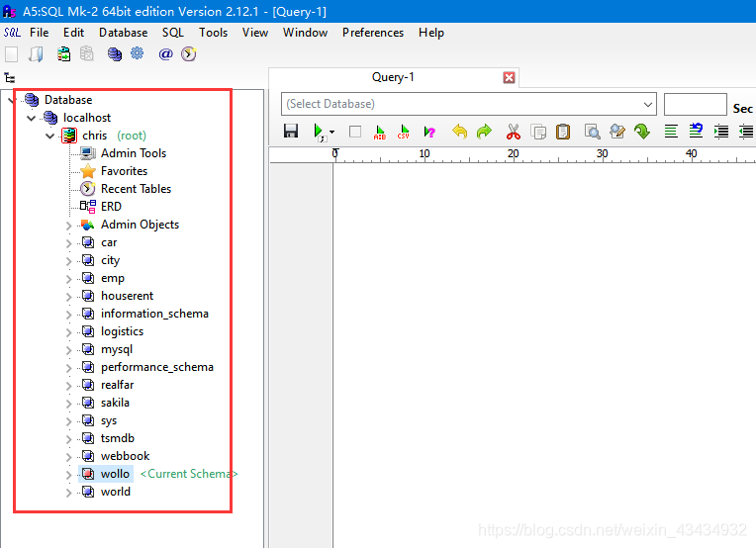Viewport: 756px width, 548px height.
Task: Click the stop execution square button
Action: point(355,132)
